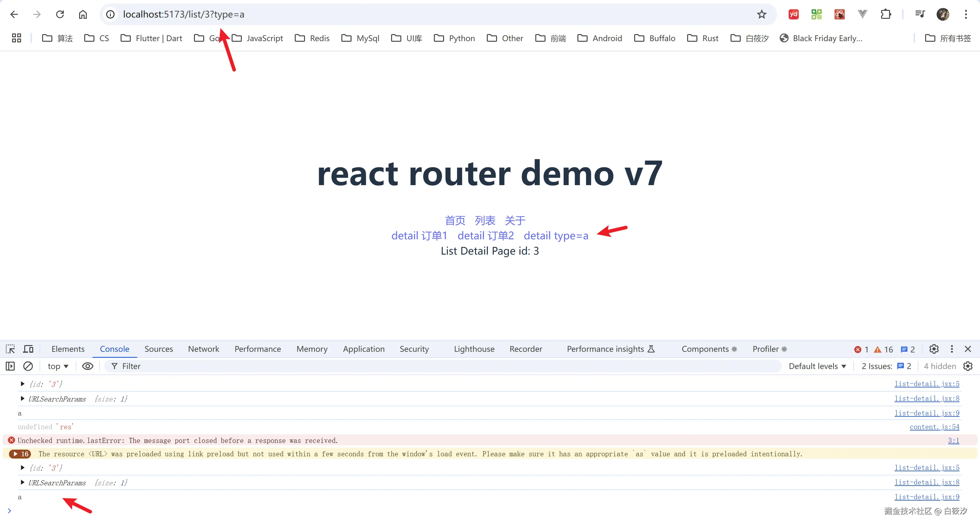Open the content.js:54 source link
The image size is (980, 528).
tap(934, 427)
